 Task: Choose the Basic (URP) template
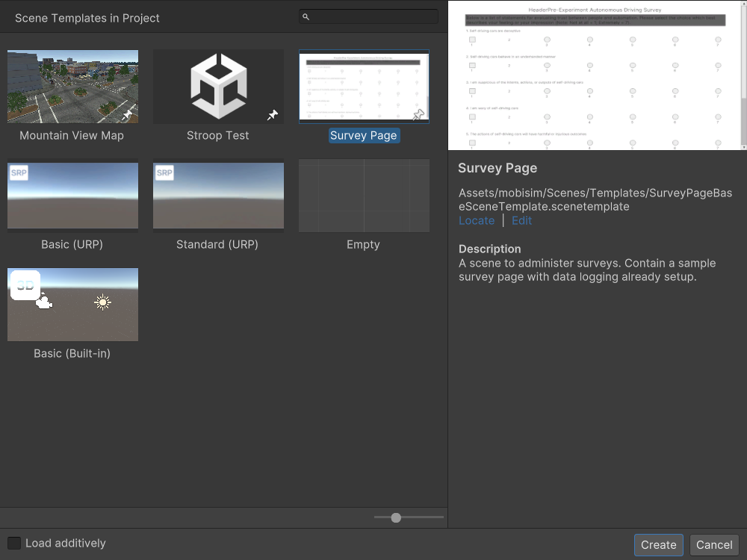(73, 195)
